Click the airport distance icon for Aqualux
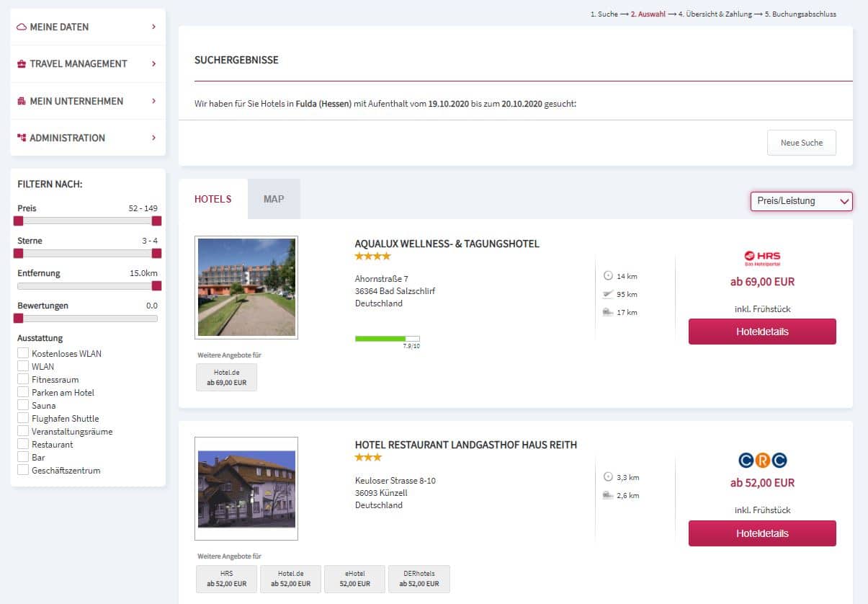The height and width of the screenshot is (604, 868). point(607,294)
